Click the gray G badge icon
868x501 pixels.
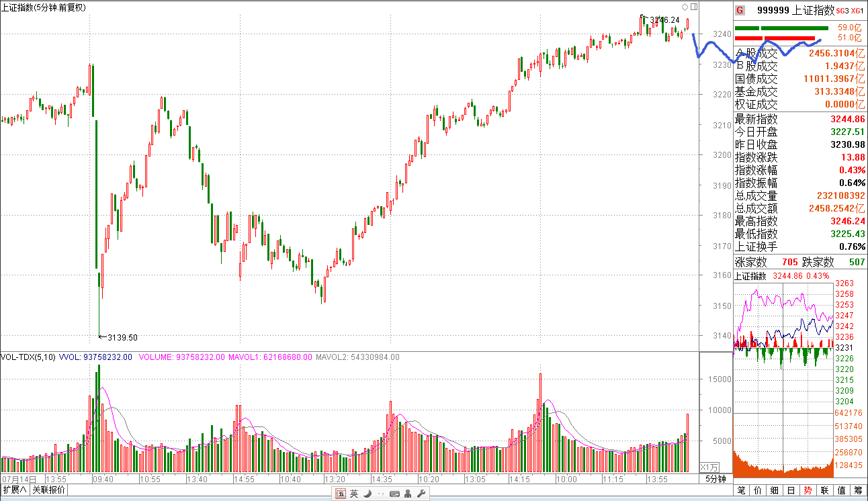(x=740, y=10)
